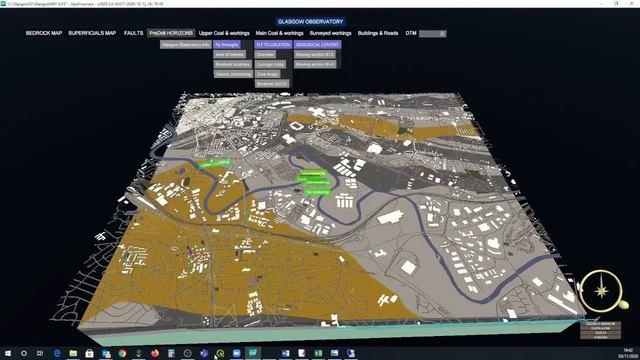Start the Seismic monitoring fly through

(233, 74)
